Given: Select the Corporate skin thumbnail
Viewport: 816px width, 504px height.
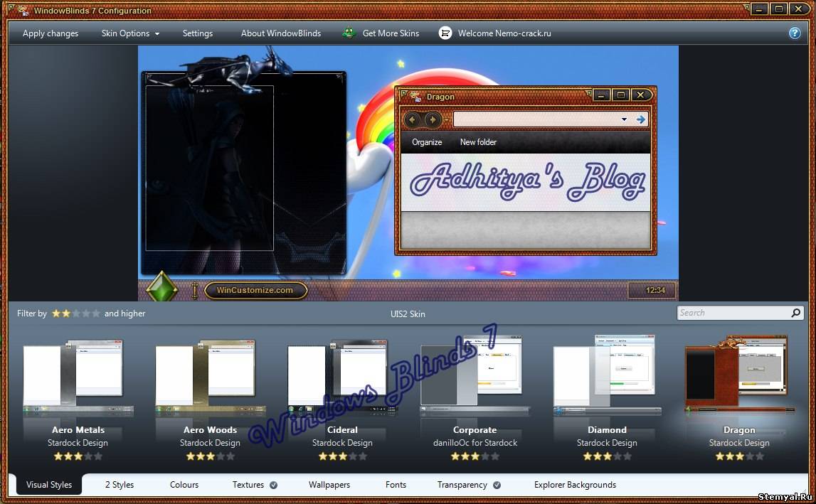Looking at the screenshot, I should (x=475, y=377).
